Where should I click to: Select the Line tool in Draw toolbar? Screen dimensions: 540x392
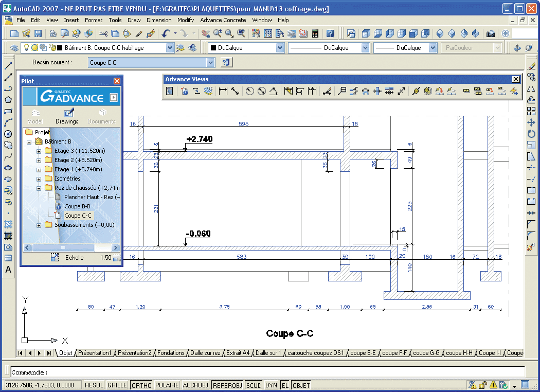tap(8, 66)
